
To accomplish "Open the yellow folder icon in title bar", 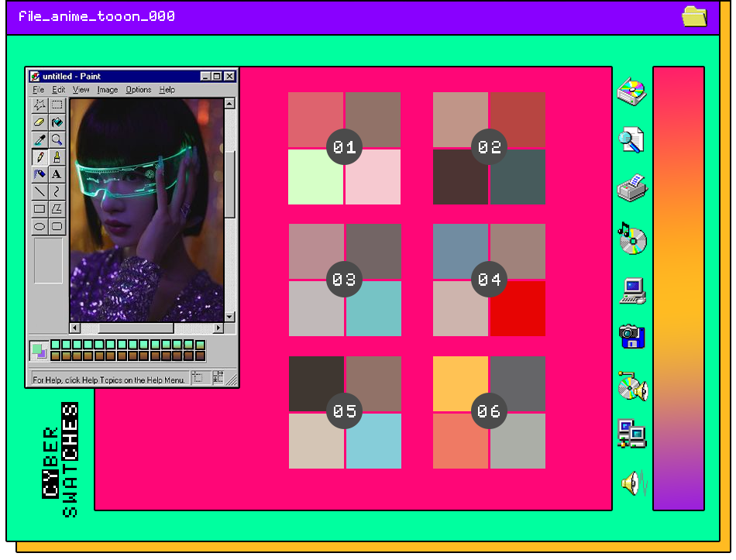I will coord(694,16).
